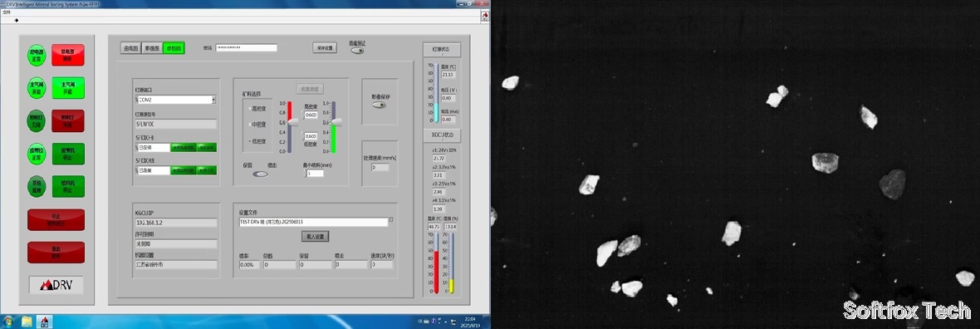Image resolution: width=980 pixels, height=329 pixels.
Task: Click the 高密度 0.600 value stepper
Action: (x=310, y=115)
